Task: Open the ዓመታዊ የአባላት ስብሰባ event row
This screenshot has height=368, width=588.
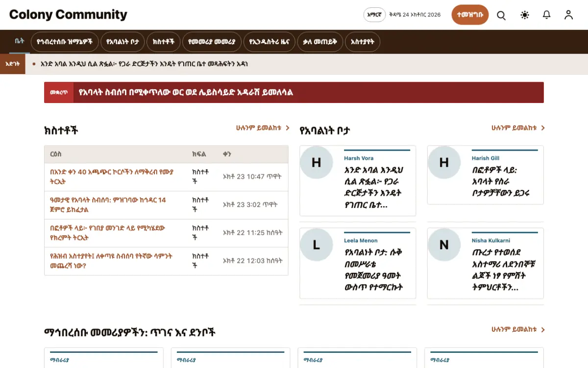Action: [x=108, y=205]
